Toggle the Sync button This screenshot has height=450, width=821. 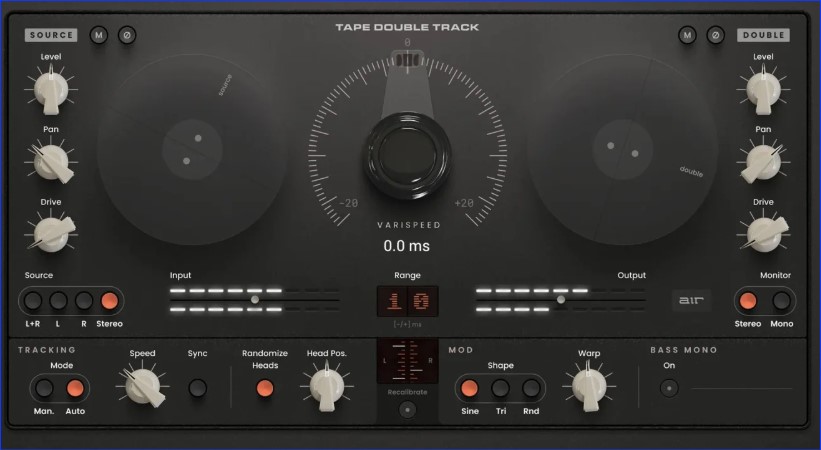pos(197,388)
